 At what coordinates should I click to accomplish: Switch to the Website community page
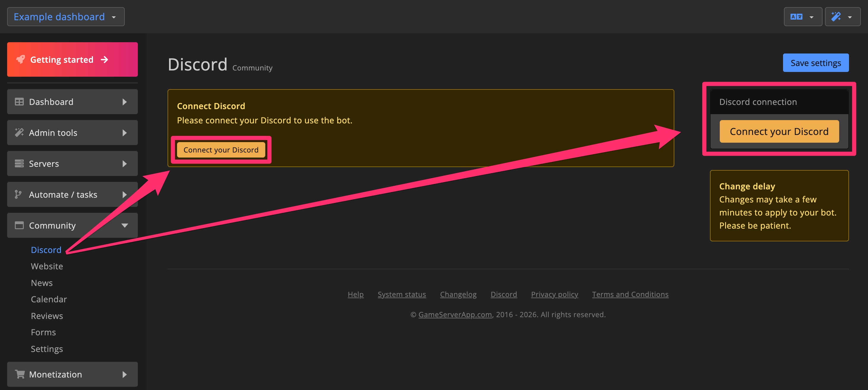tap(47, 266)
